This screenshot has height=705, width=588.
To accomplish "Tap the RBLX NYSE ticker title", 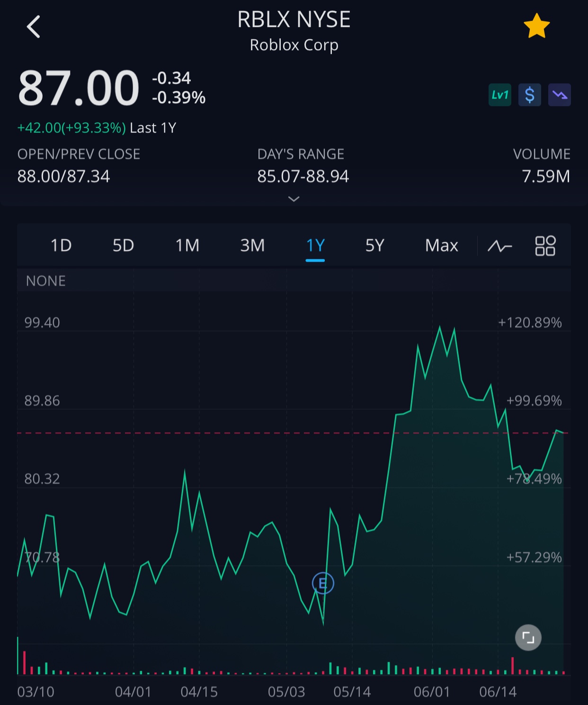I will point(294,19).
